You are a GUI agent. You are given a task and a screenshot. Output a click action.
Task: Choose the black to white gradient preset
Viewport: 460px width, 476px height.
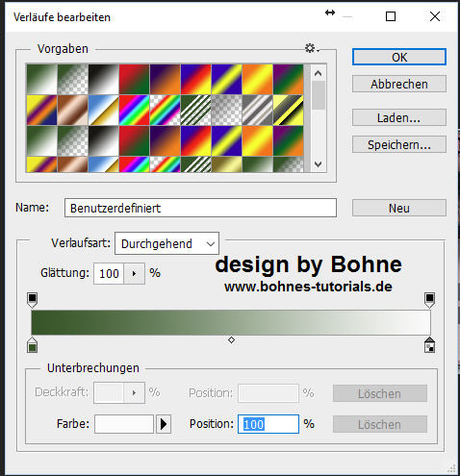[x=104, y=79]
